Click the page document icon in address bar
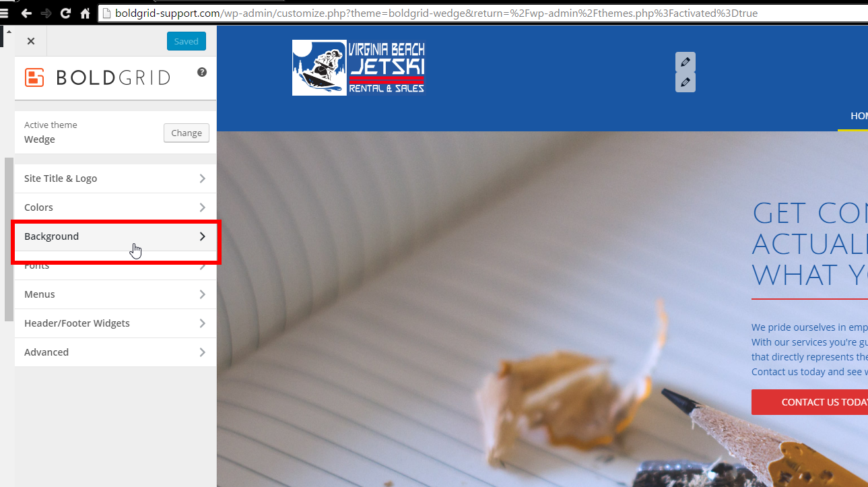This screenshot has width=868, height=487. pyautogui.click(x=107, y=13)
